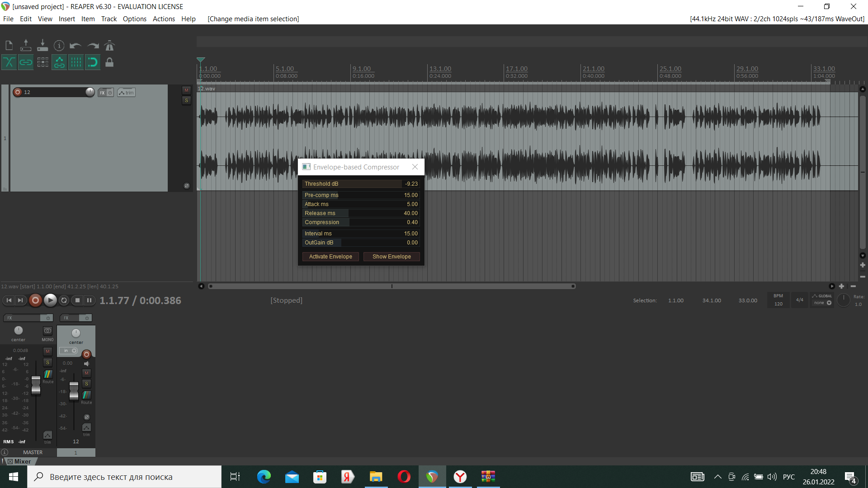
Task: Mute track 12 in track panel
Action: (x=186, y=90)
